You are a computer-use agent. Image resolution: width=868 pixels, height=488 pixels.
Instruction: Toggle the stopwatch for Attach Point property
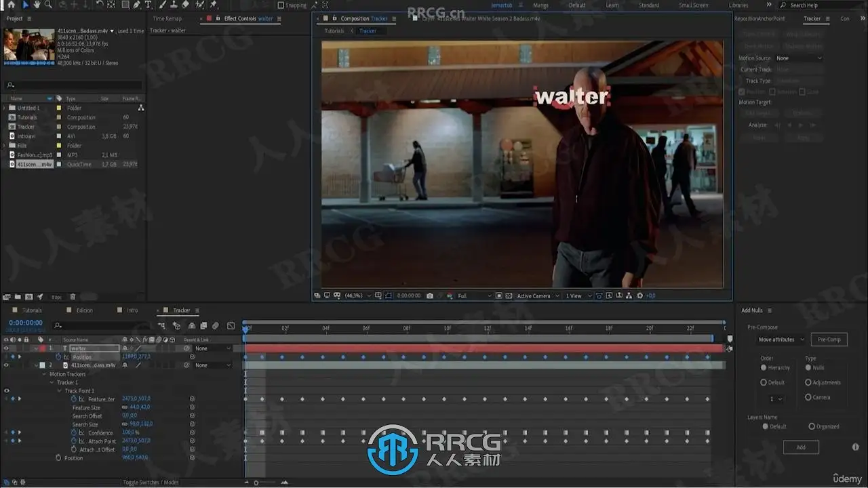74,441
